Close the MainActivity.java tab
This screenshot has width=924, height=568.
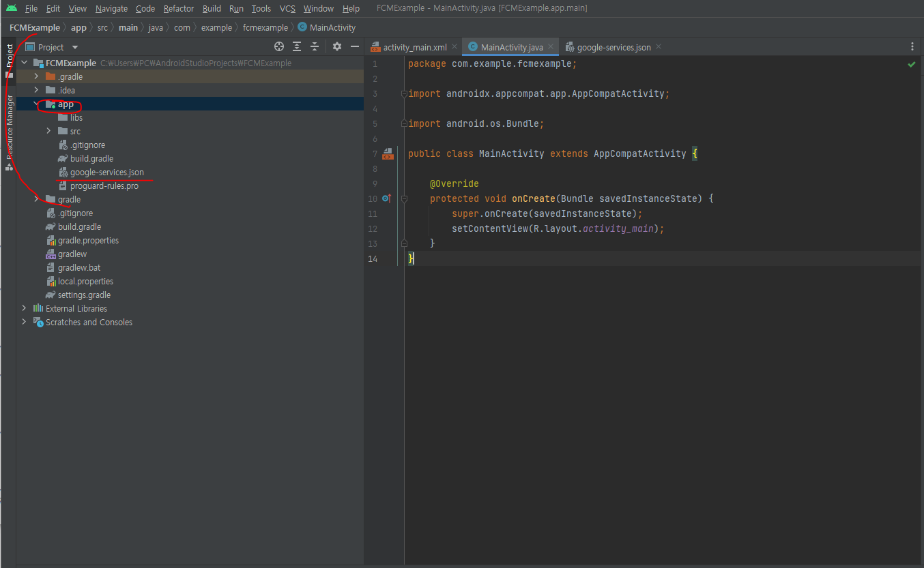pyautogui.click(x=551, y=47)
